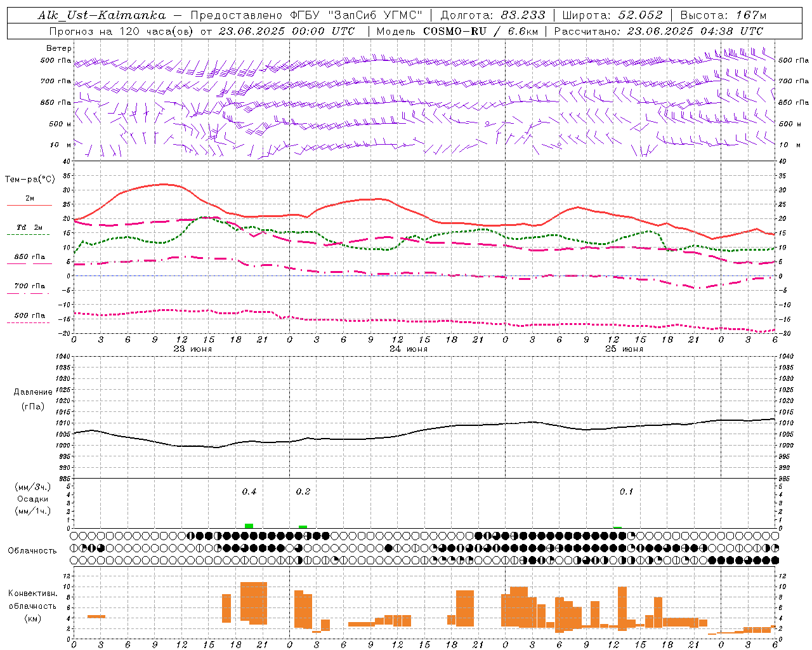Viewport: 812px width, 650px height.
Task: Click the station name Alk_Ust-Kalmanka
Action: click(101, 15)
